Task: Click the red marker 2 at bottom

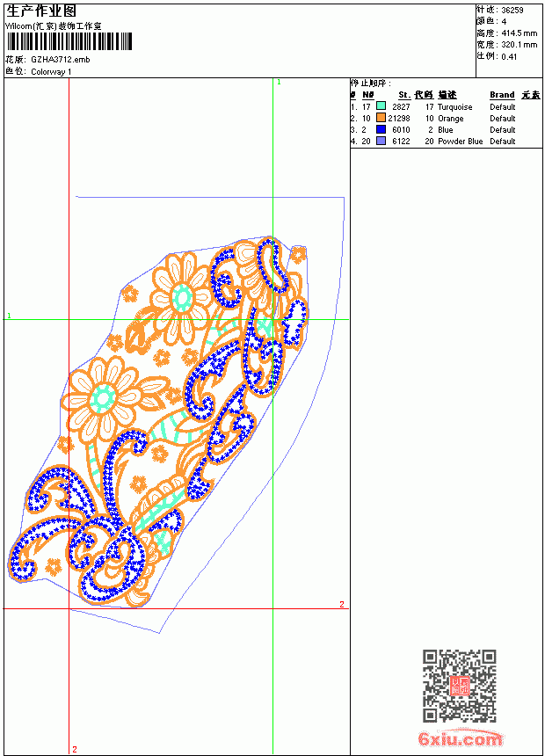Action: (x=75, y=749)
